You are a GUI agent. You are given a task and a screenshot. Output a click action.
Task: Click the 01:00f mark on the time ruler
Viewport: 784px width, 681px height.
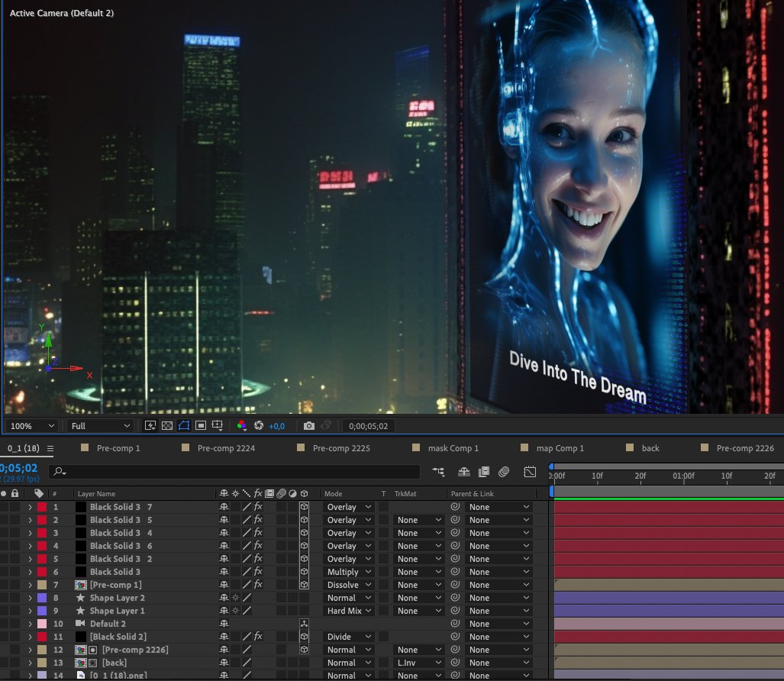click(x=683, y=476)
